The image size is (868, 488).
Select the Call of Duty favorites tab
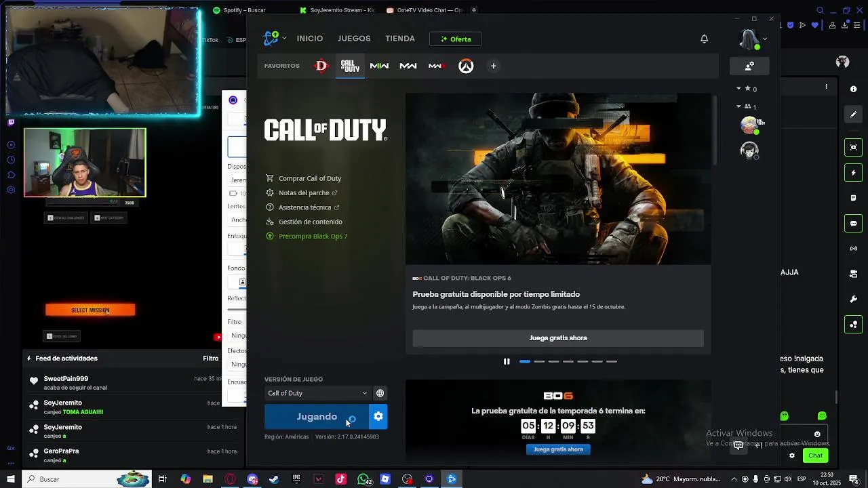point(350,66)
